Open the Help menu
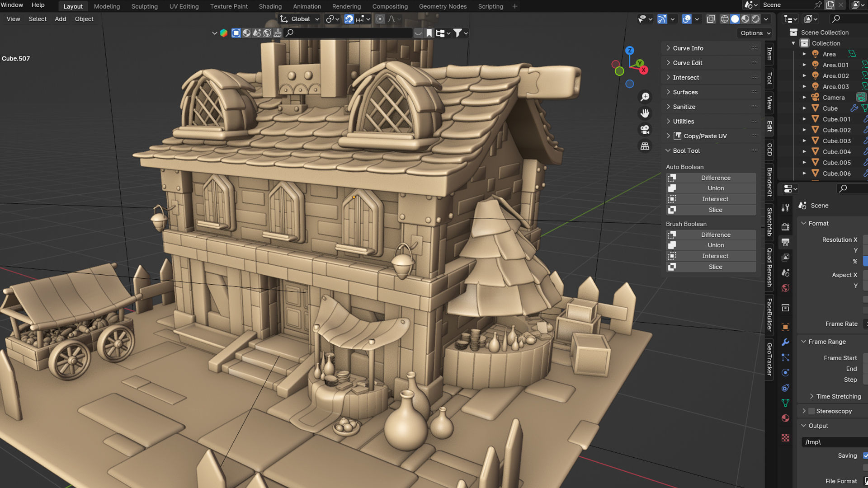 coord(38,5)
